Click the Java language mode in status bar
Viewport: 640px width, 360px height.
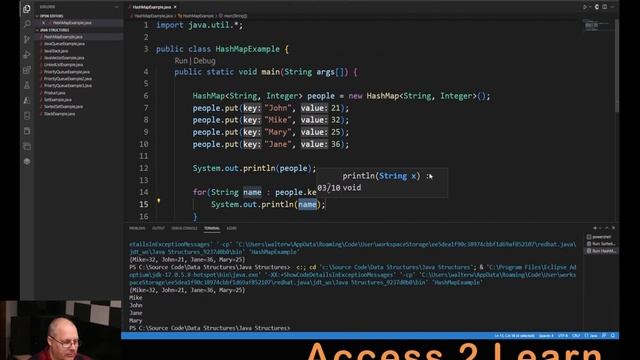[x=591, y=336]
